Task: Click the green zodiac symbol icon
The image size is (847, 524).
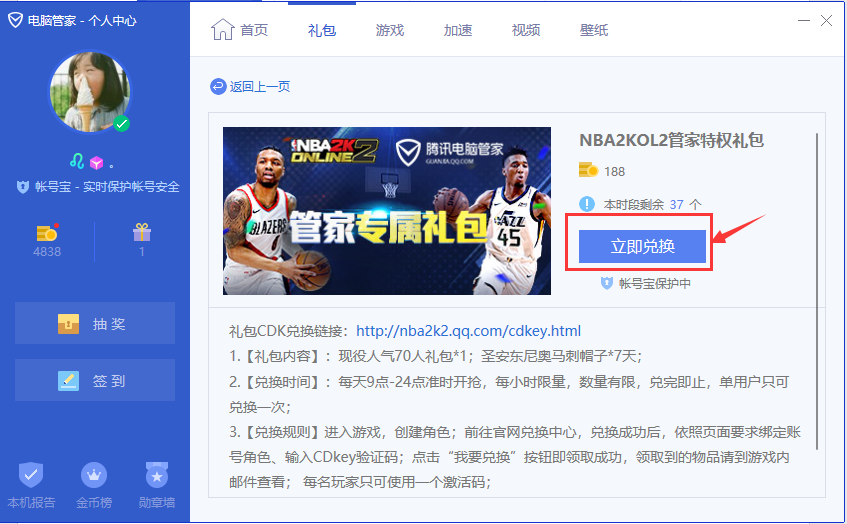Action: (77, 161)
